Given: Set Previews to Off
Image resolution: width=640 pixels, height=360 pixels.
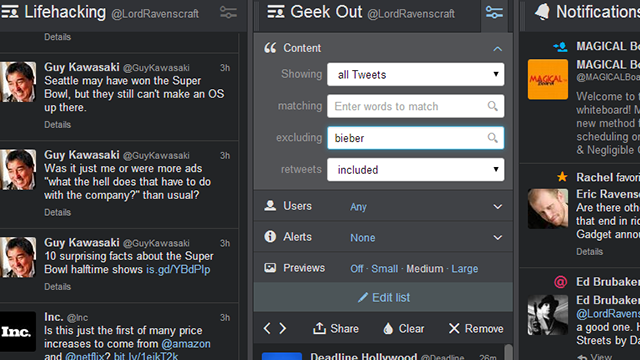Looking at the screenshot, I should tap(357, 269).
